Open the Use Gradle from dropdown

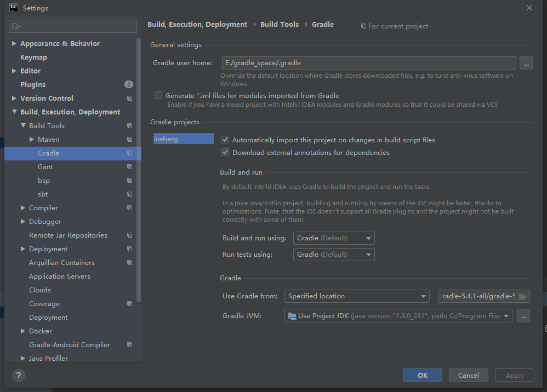tap(357, 296)
